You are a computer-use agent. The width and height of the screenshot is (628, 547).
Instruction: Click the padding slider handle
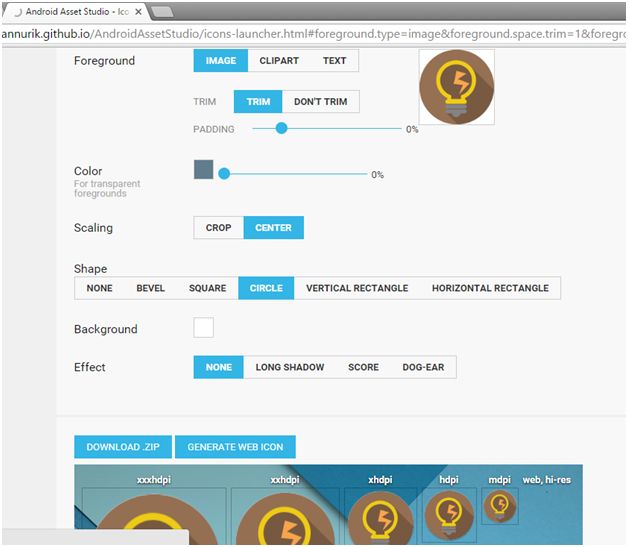coord(282,128)
